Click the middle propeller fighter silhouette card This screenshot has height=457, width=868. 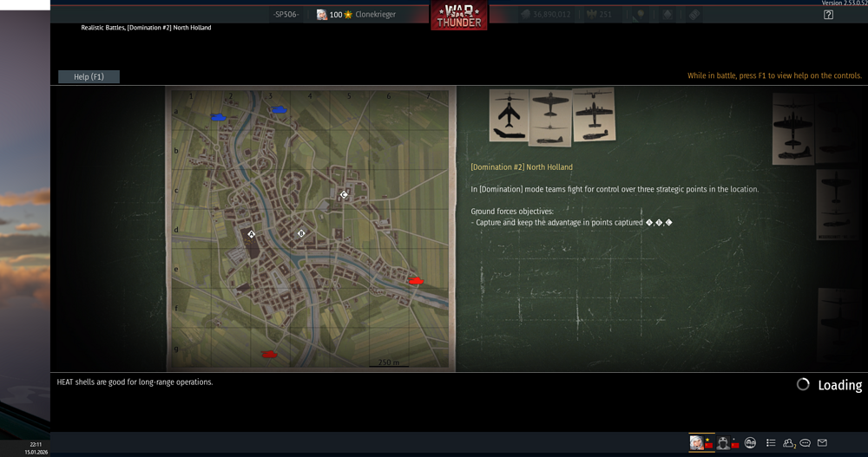coord(550,118)
